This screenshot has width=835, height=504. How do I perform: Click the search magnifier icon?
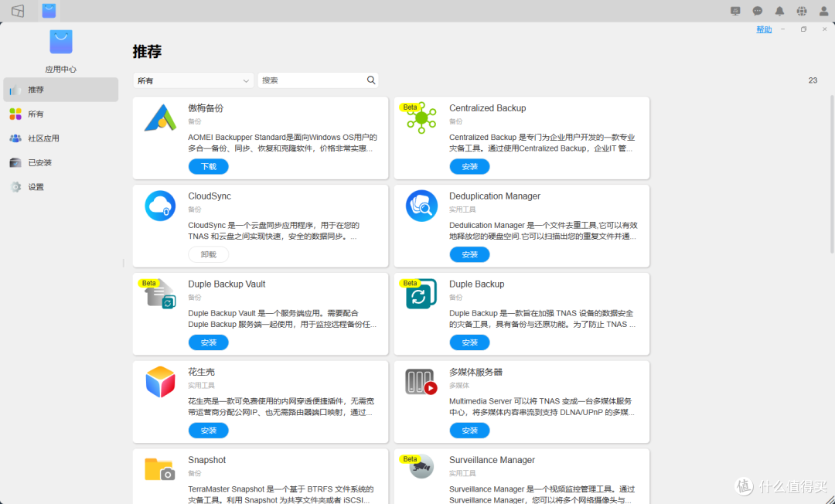click(x=371, y=80)
